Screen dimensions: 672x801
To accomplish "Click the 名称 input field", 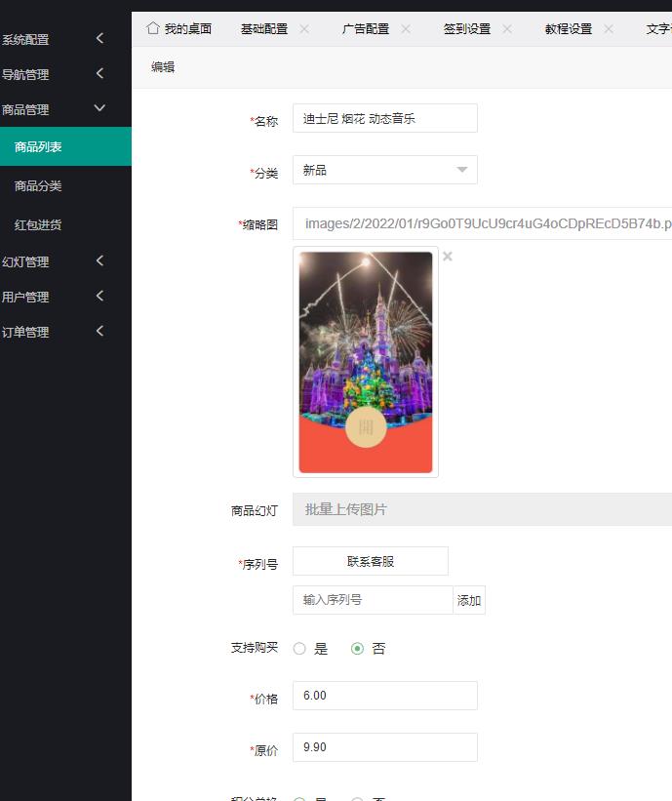I will click(385, 118).
